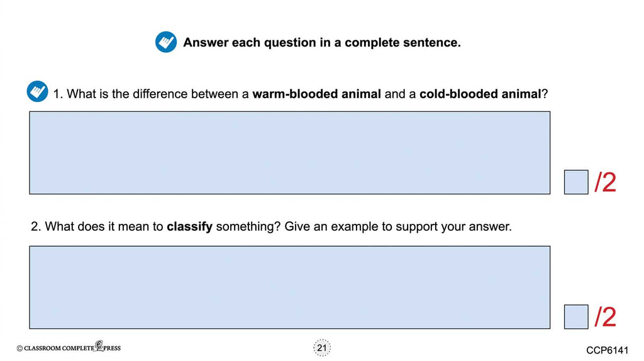Click the bold word "classify" in question 2

(x=189, y=226)
